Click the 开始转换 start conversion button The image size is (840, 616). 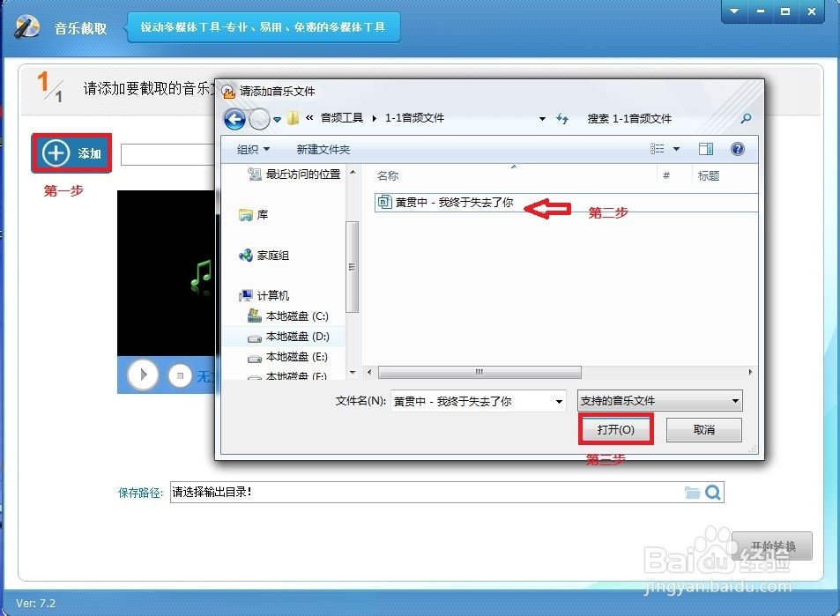click(772, 545)
